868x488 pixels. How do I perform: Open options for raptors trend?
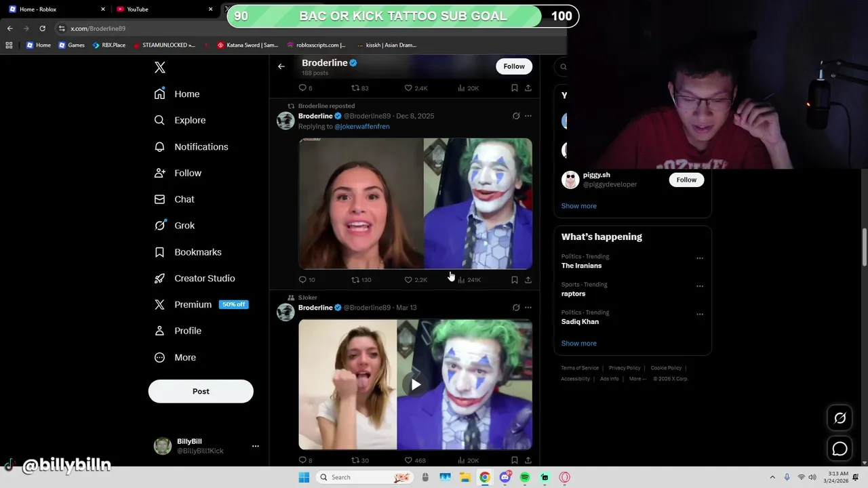pos(700,286)
